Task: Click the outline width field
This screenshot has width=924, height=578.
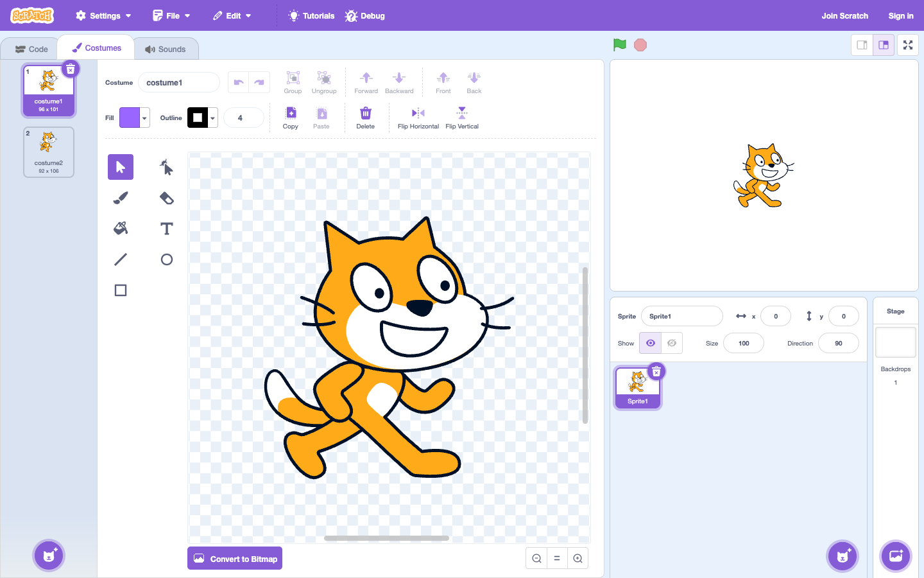Action: tap(243, 118)
